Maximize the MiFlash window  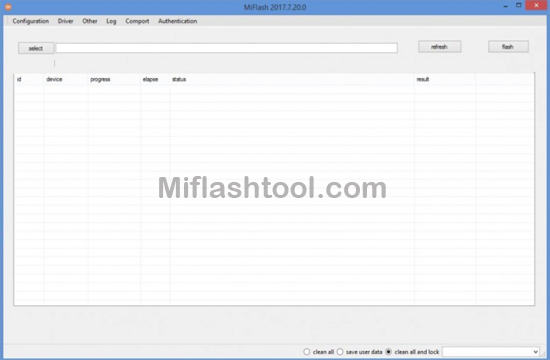pos(518,6)
